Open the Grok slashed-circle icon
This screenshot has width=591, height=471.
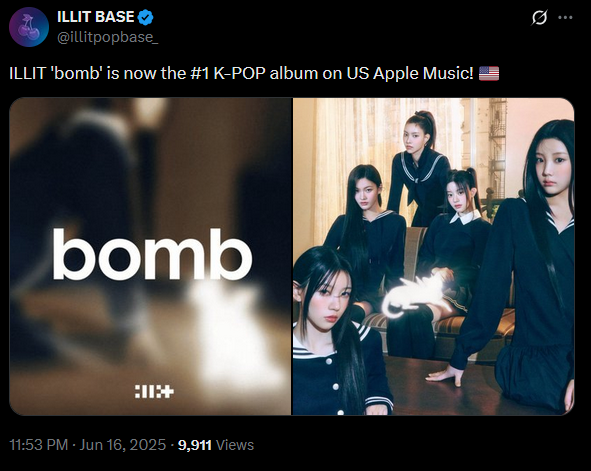(539, 17)
